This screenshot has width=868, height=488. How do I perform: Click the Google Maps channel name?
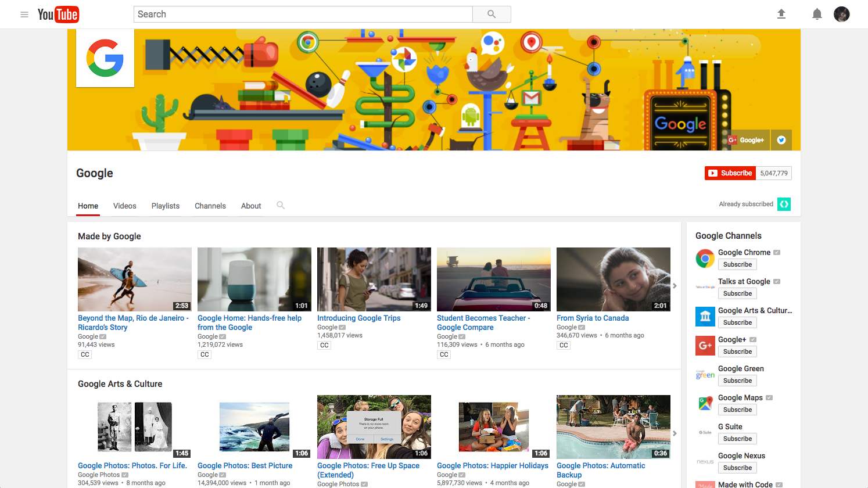point(740,397)
